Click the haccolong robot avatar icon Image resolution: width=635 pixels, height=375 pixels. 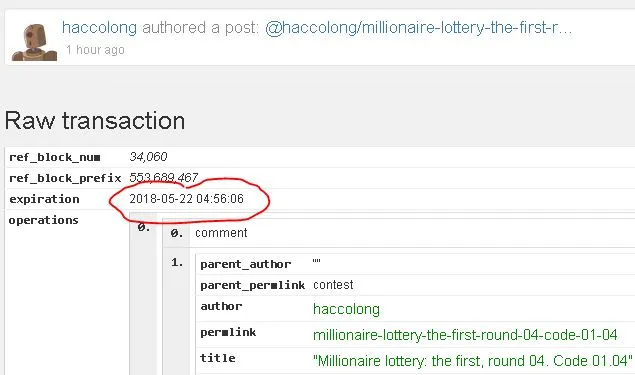(34, 42)
